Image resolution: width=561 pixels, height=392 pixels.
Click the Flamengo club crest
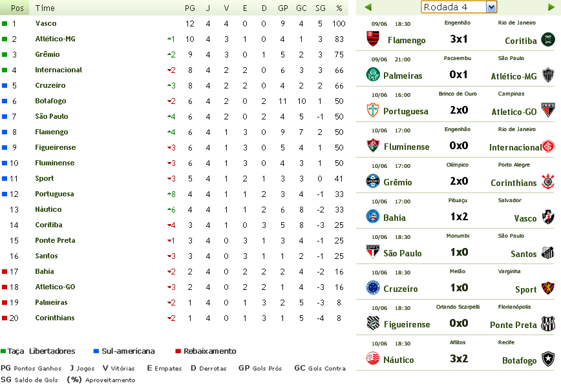[x=373, y=39]
